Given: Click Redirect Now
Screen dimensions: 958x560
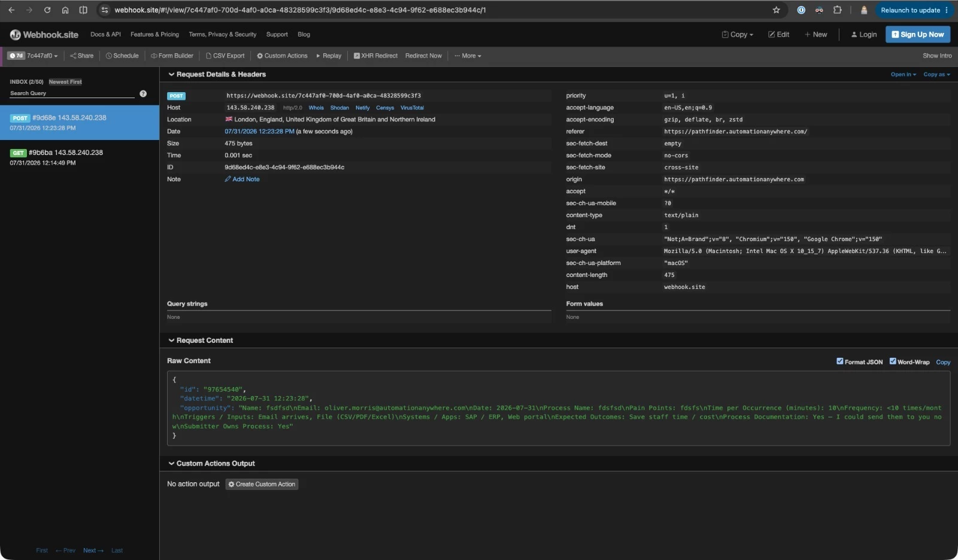Looking at the screenshot, I should 423,56.
